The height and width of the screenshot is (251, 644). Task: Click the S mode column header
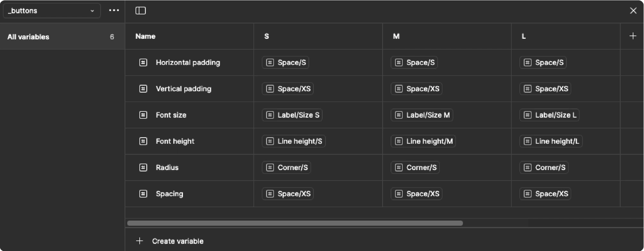click(x=267, y=36)
